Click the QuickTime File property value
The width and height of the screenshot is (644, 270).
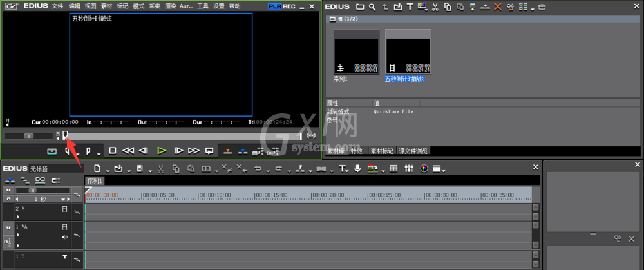click(393, 111)
